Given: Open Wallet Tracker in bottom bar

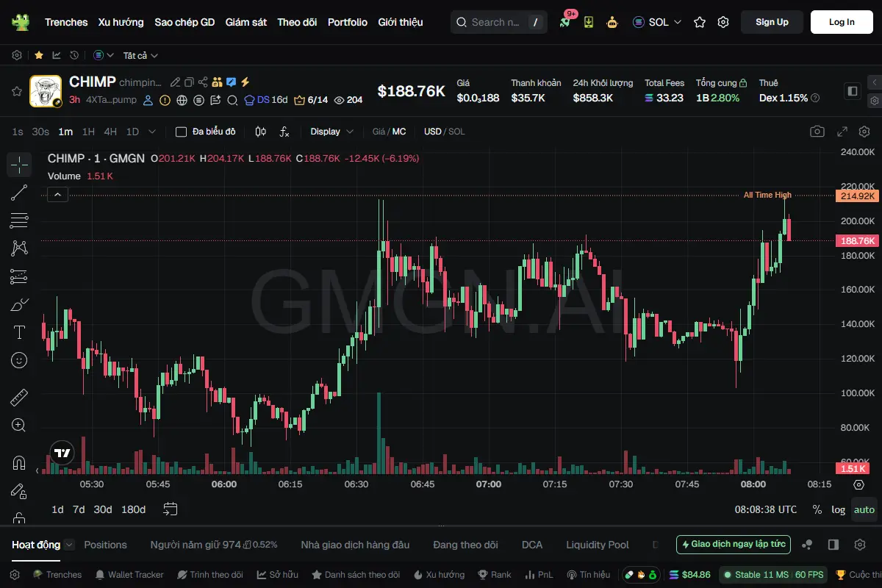Looking at the screenshot, I should tap(129, 575).
